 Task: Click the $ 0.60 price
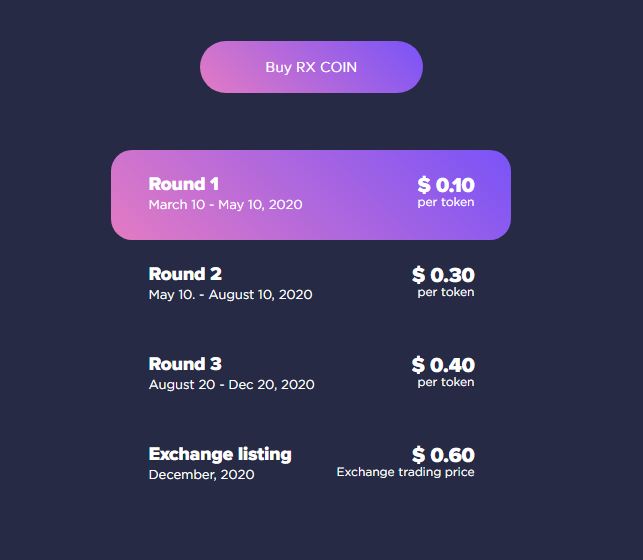point(443,456)
